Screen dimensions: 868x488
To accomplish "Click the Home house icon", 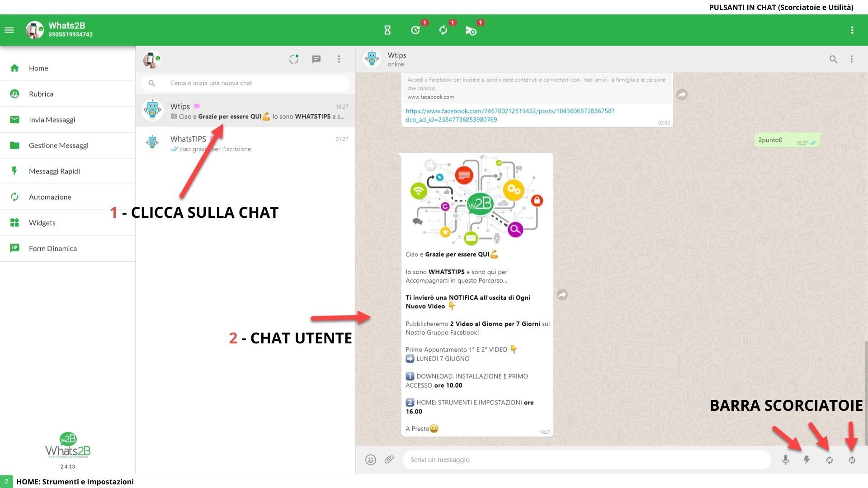I will click(14, 68).
